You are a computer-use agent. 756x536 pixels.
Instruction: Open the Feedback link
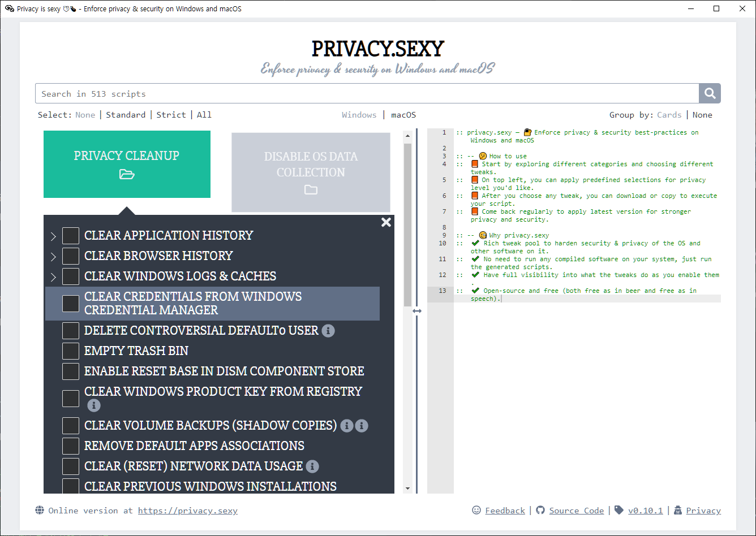(505, 511)
